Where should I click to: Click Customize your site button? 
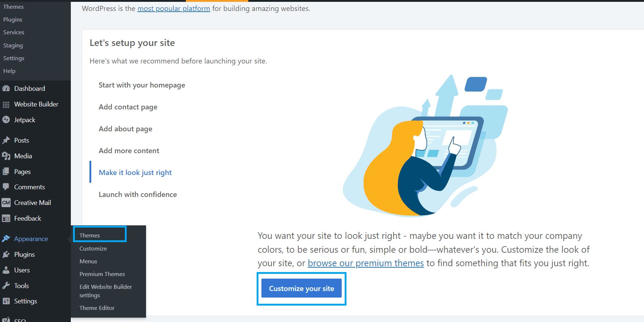coord(302,288)
